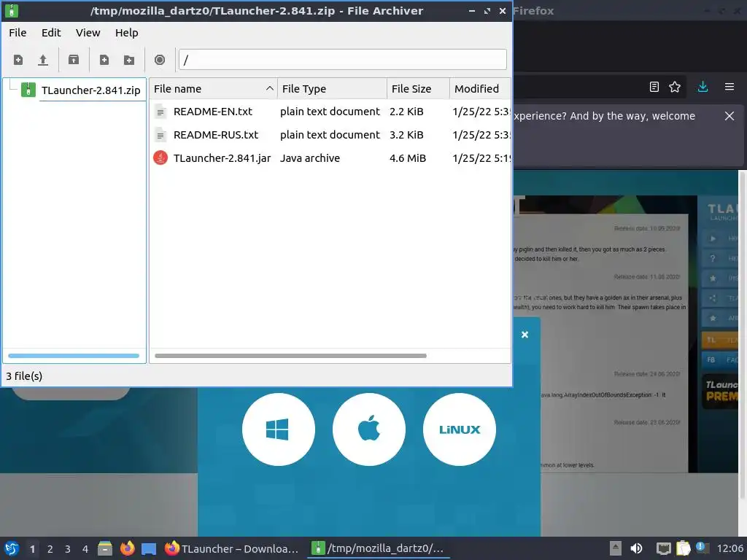Open the View menu
The width and height of the screenshot is (747, 560).
coord(88,33)
